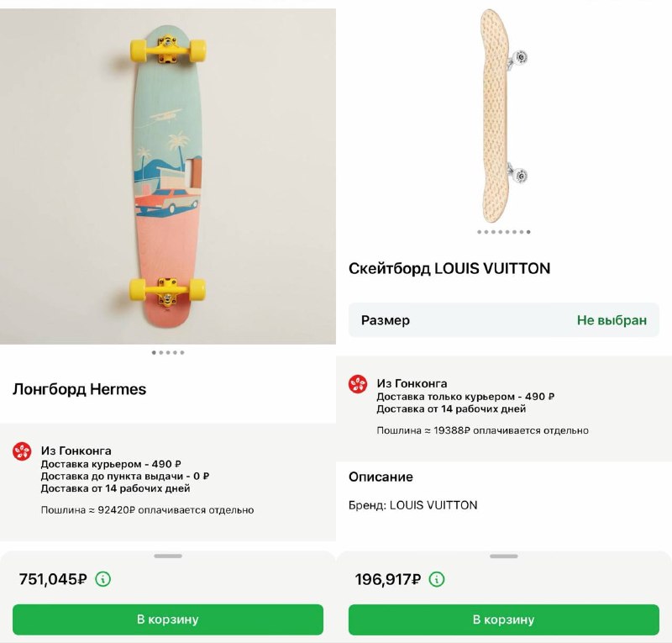Image resolution: width=672 pixels, height=643 pixels.
Task: Click the info icon beside the 196,917₽ price
Action: (x=437, y=579)
